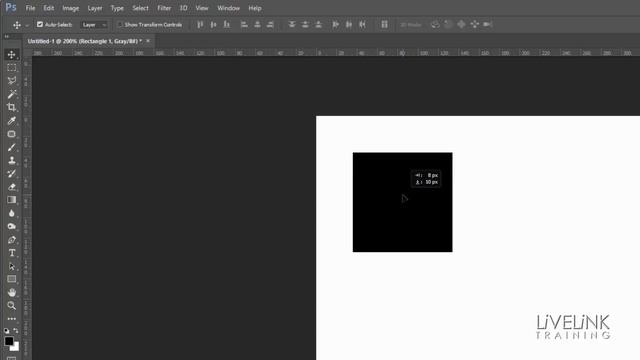
Task: Open the View menu
Action: [202, 8]
